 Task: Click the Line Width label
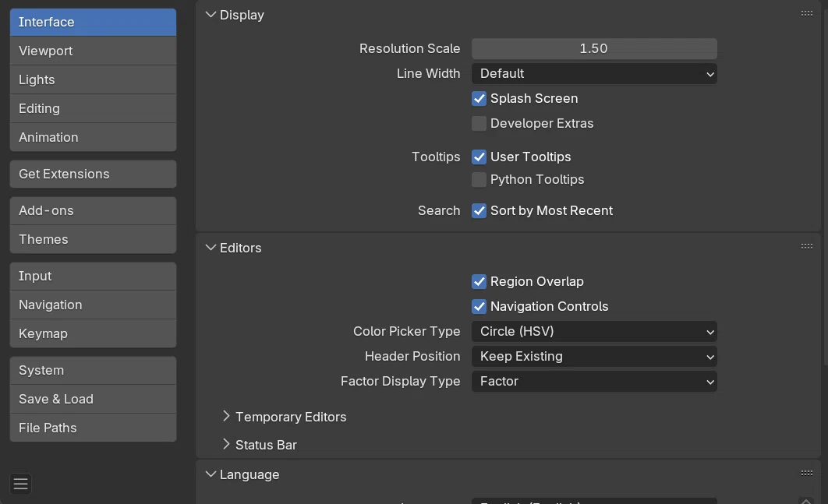coord(428,73)
